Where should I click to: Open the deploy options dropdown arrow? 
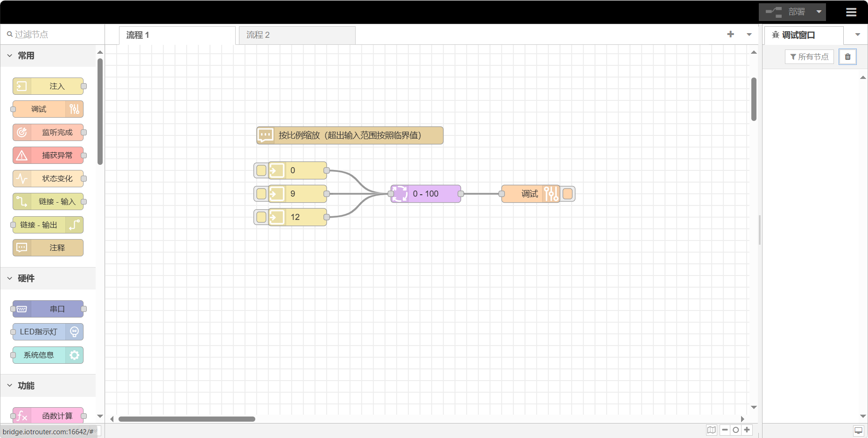coord(819,12)
